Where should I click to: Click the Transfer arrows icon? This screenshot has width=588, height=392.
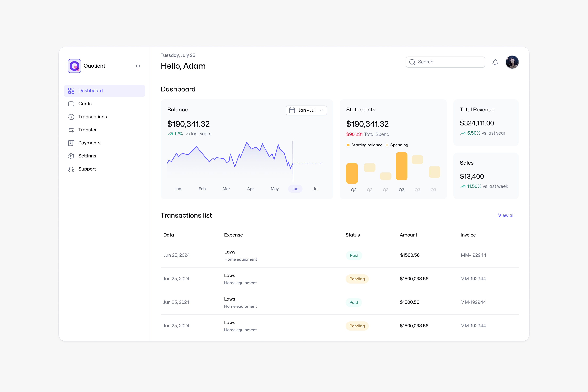(x=71, y=130)
